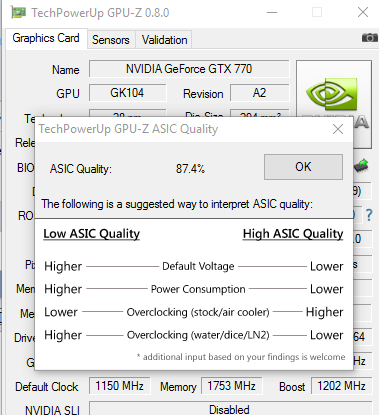
Task: Click the GPU-Z app icon in title bar
Action: (19, 13)
